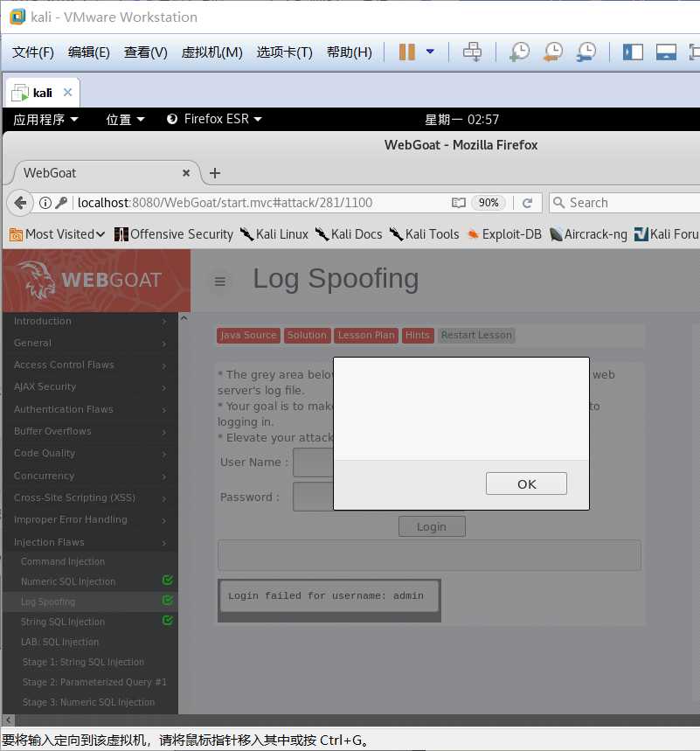
Task: Open the Offensive Security bookmark
Action: click(173, 234)
